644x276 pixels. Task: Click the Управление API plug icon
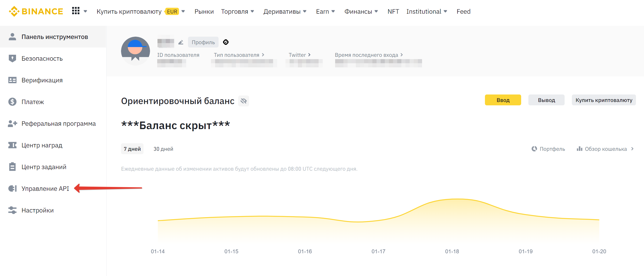12,188
